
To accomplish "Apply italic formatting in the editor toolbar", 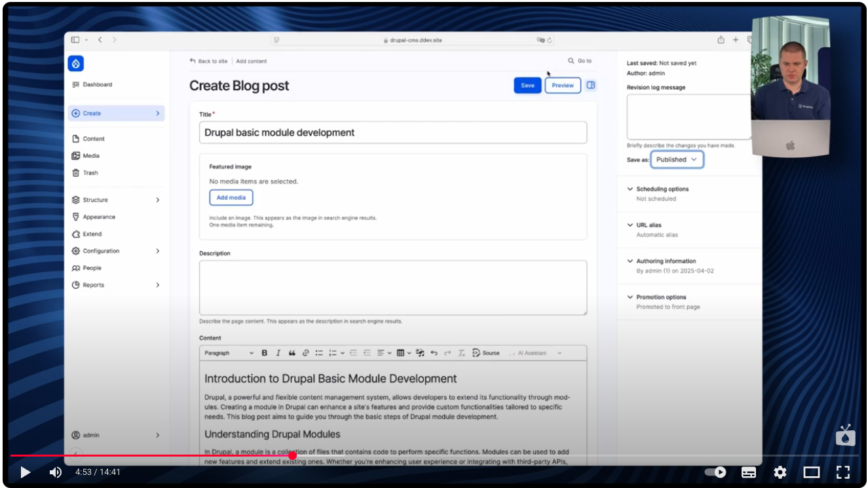I will click(278, 352).
